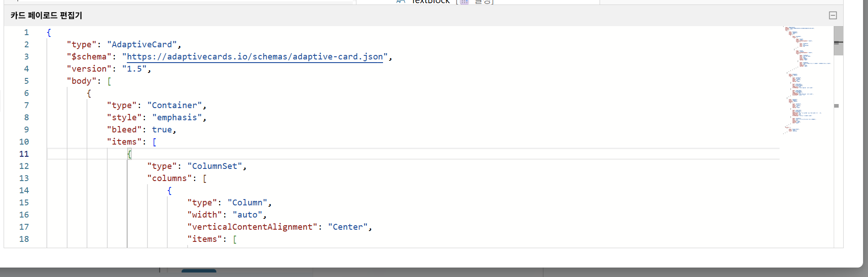Screen dimensions: 868x277
Task: Click the "ColumnSet" type value
Action: [215, 166]
